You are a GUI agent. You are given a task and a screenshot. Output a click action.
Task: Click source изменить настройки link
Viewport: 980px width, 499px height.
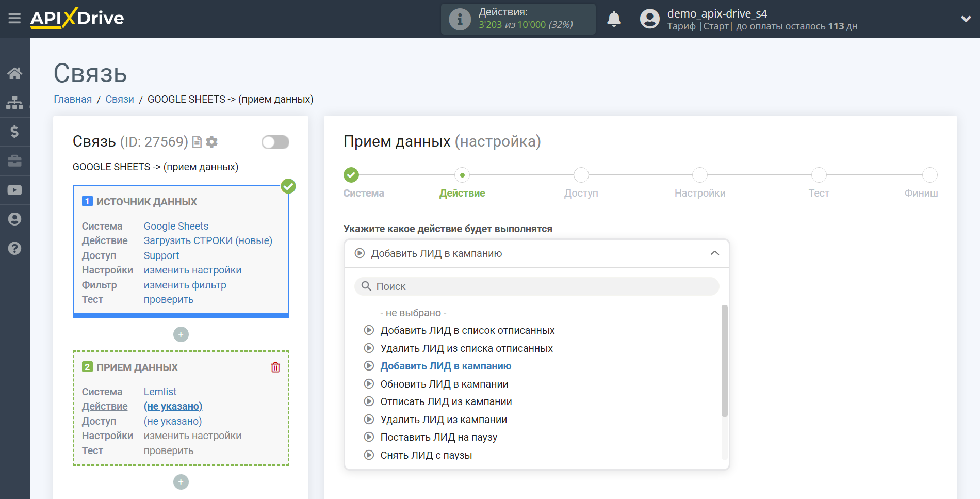click(x=192, y=270)
